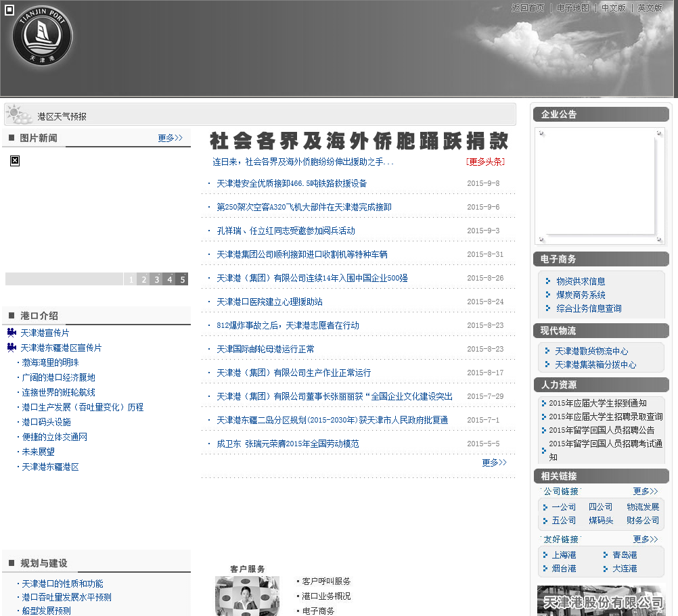Open 更多>> next to 图片新闻

click(170, 138)
